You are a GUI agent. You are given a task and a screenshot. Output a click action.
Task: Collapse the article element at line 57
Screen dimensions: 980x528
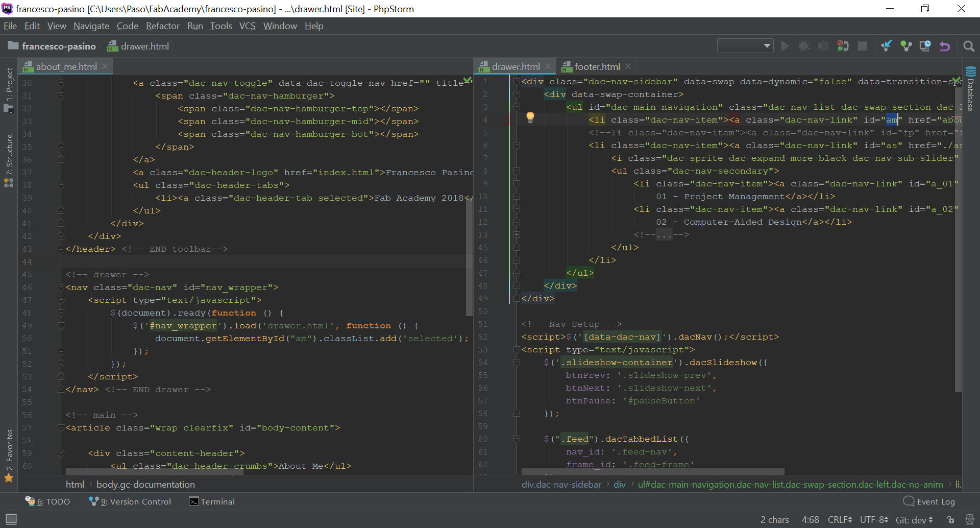(x=61, y=428)
